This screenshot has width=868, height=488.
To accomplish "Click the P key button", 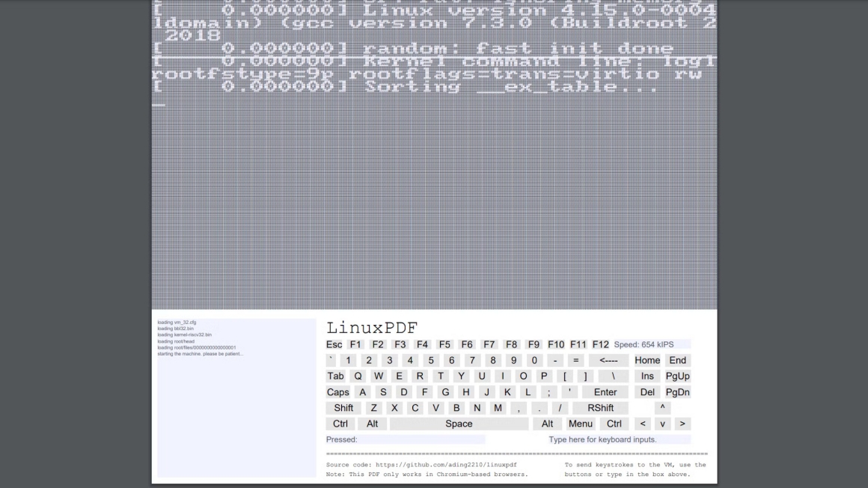I will (x=544, y=376).
